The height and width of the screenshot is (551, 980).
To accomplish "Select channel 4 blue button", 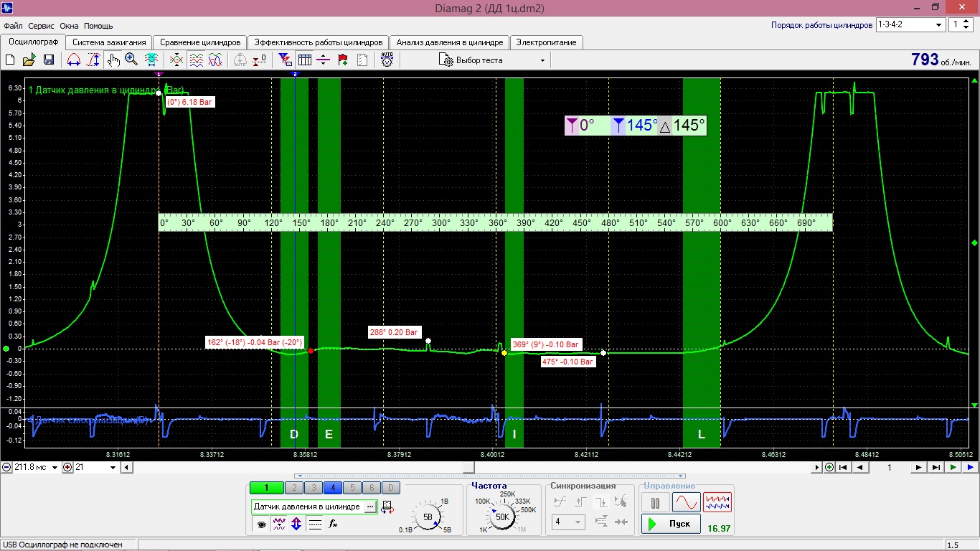I will pos(332,488).
